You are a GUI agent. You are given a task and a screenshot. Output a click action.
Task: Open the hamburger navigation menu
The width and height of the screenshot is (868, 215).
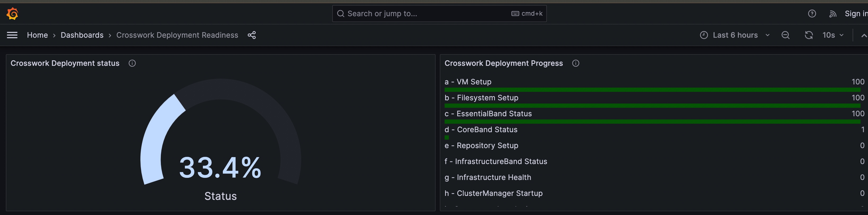[x=12, y=35]
